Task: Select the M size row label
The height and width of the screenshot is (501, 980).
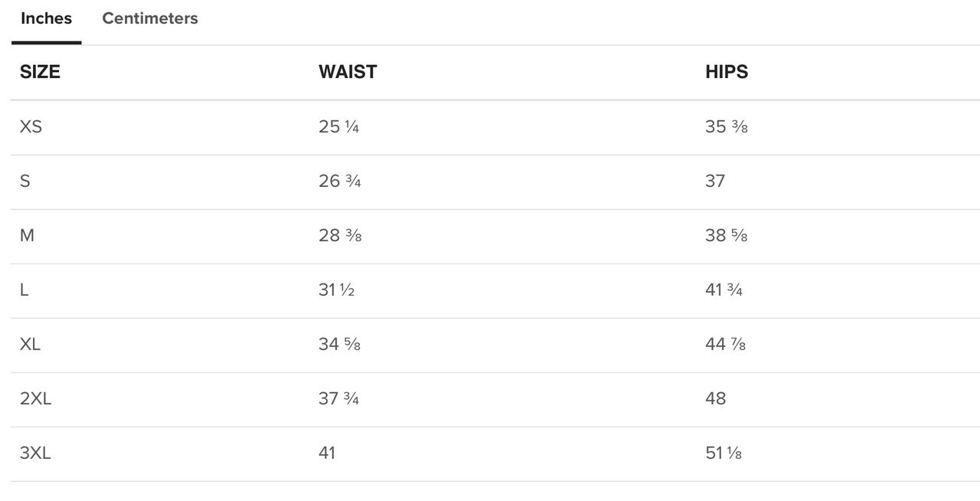Action: click(x=27, y=236)
